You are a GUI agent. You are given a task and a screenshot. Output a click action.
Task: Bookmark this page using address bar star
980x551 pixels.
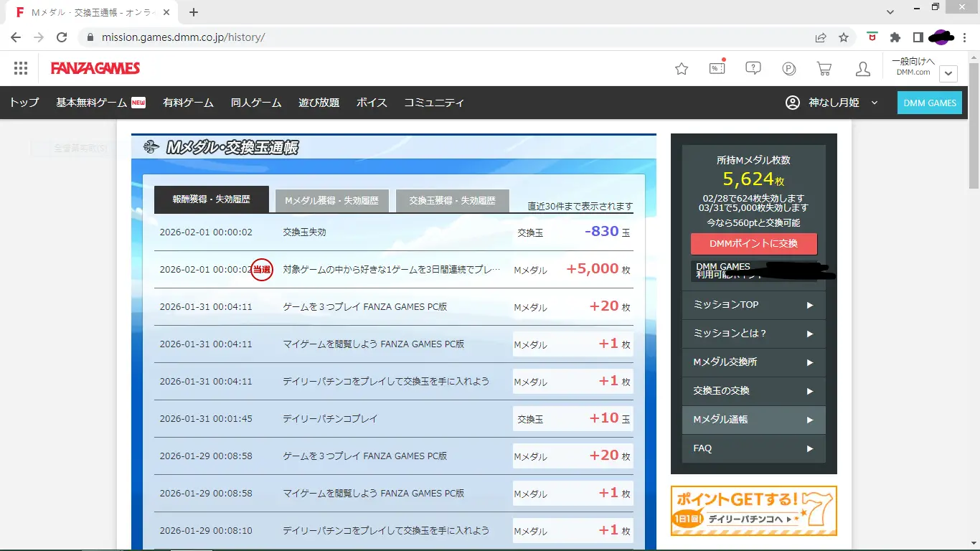(844, 37)
